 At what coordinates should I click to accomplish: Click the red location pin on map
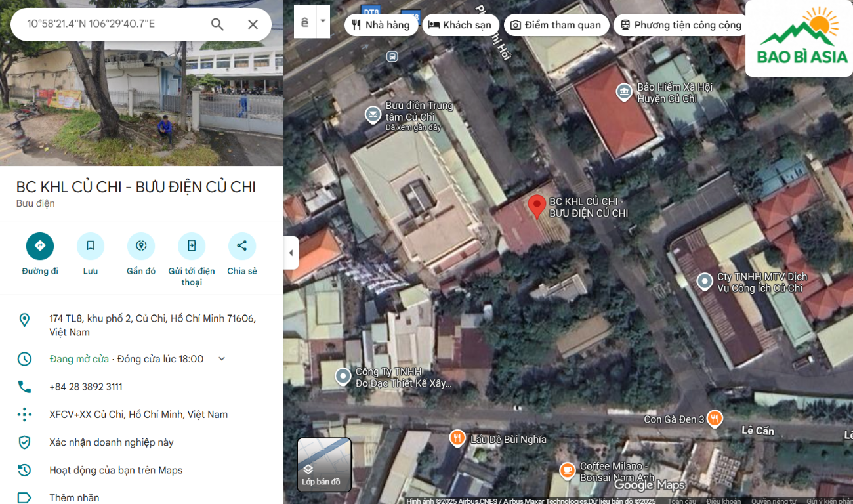point(537,206)
